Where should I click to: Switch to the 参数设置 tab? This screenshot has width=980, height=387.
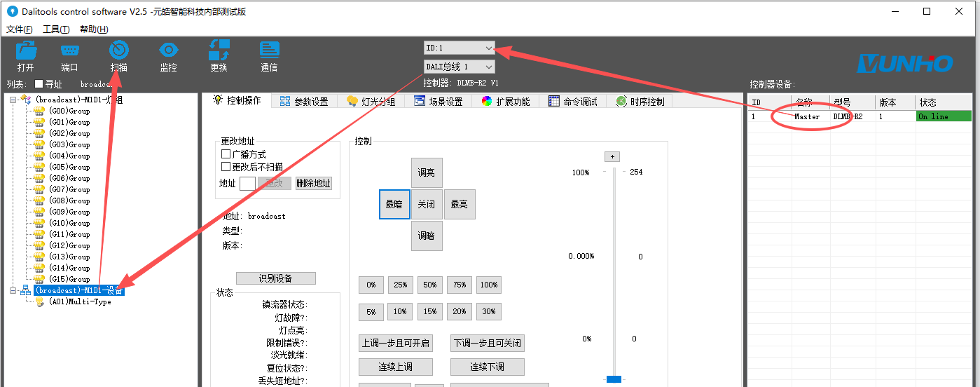(x=304, y=102)
